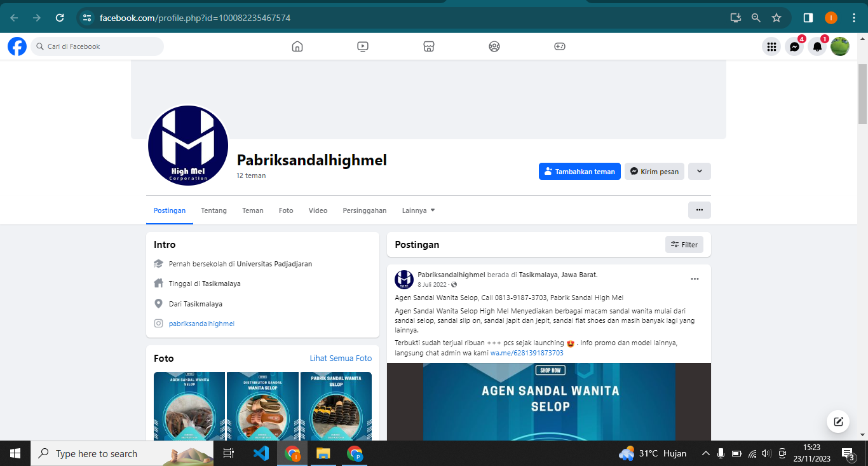Image resolution: width=868 pixels, height=466 pixels.
Task: Click in Cari di Facebook search box
Action: pos(97,46)
